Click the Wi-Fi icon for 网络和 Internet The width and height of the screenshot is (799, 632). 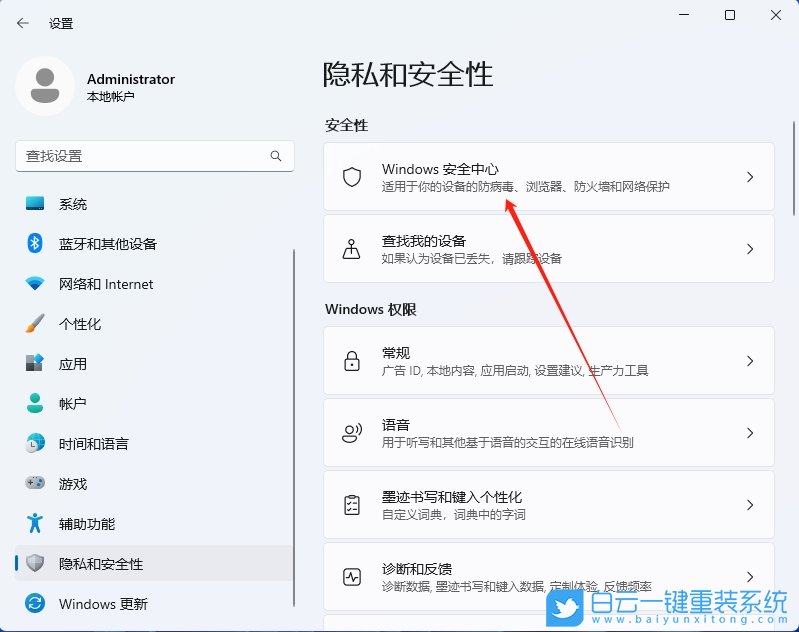point(35,283)
